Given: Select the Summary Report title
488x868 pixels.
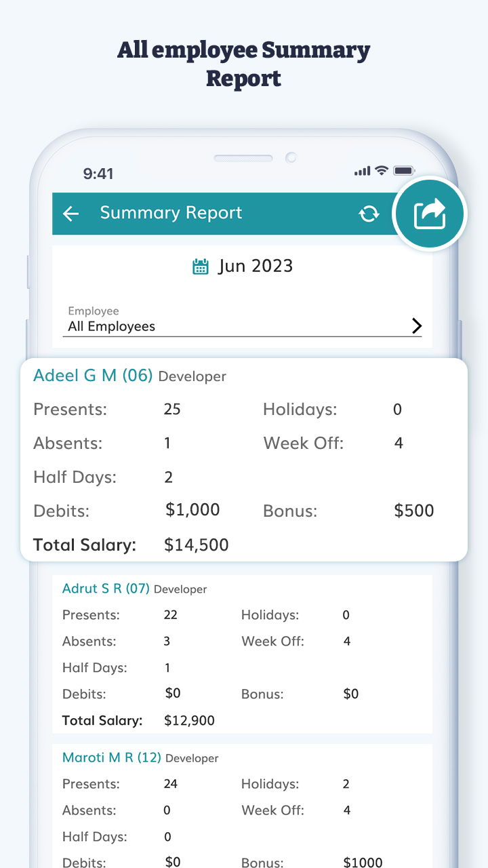Looking at the screenshot, I should coord(171,213).
